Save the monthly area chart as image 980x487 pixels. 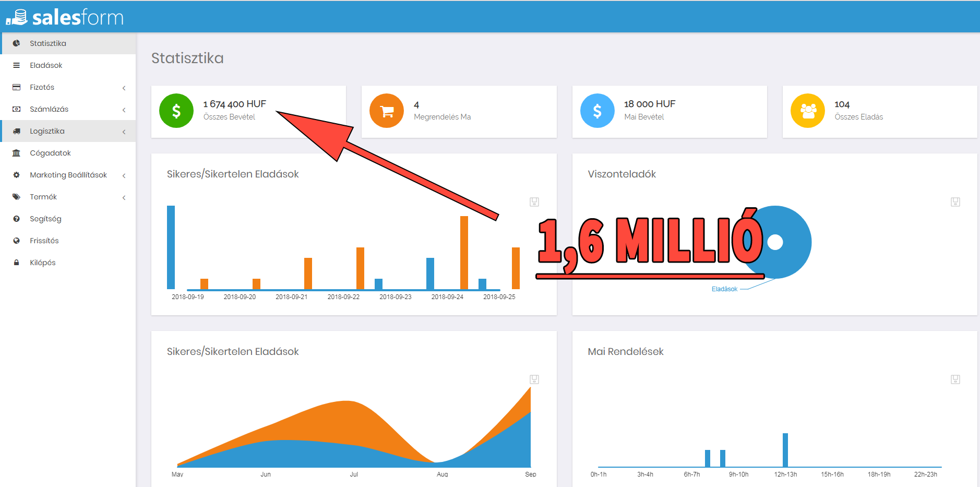pos(534,379)
